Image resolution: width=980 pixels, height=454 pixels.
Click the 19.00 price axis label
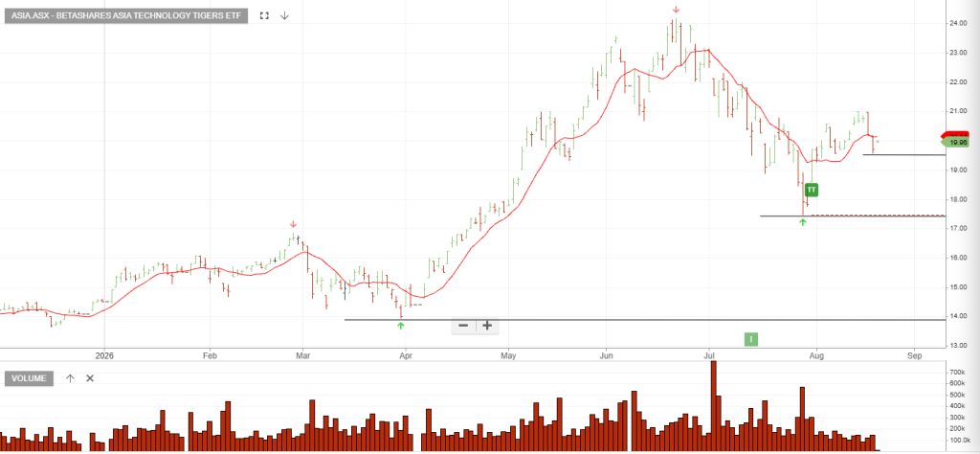pos(959,170)
